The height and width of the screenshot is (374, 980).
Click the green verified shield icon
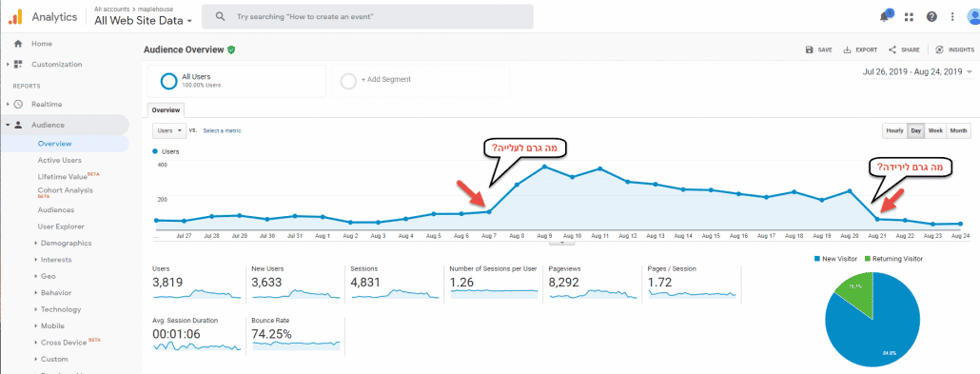(231, 49)
